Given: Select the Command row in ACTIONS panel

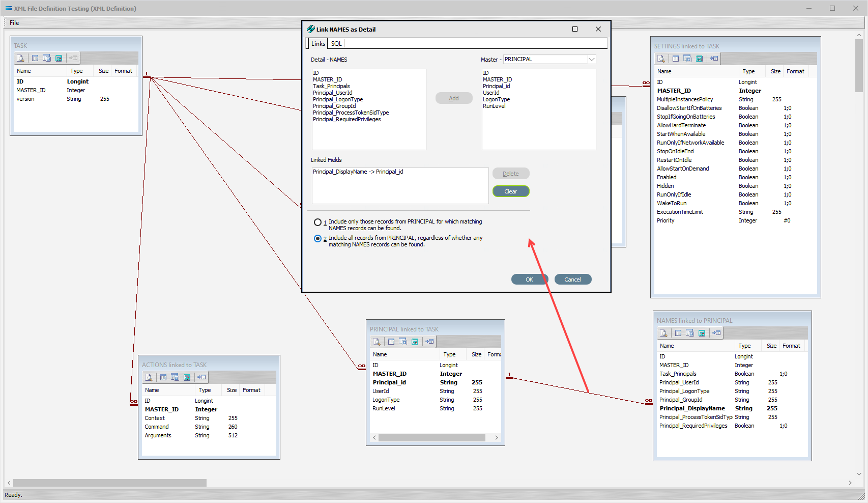Looking at the screenshot, I should click(x=210, y=427).
